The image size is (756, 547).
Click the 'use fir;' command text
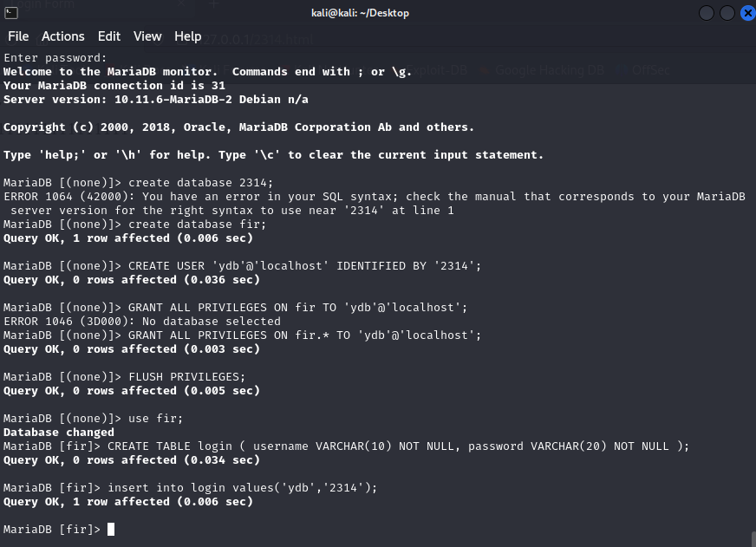(x=156, y=418)
